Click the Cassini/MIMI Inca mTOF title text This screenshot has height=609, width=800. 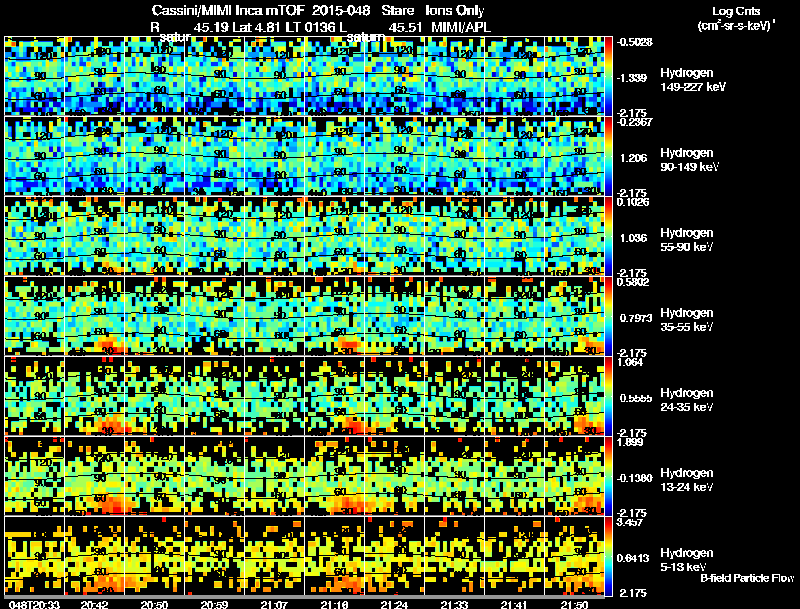tap(228, 11)
